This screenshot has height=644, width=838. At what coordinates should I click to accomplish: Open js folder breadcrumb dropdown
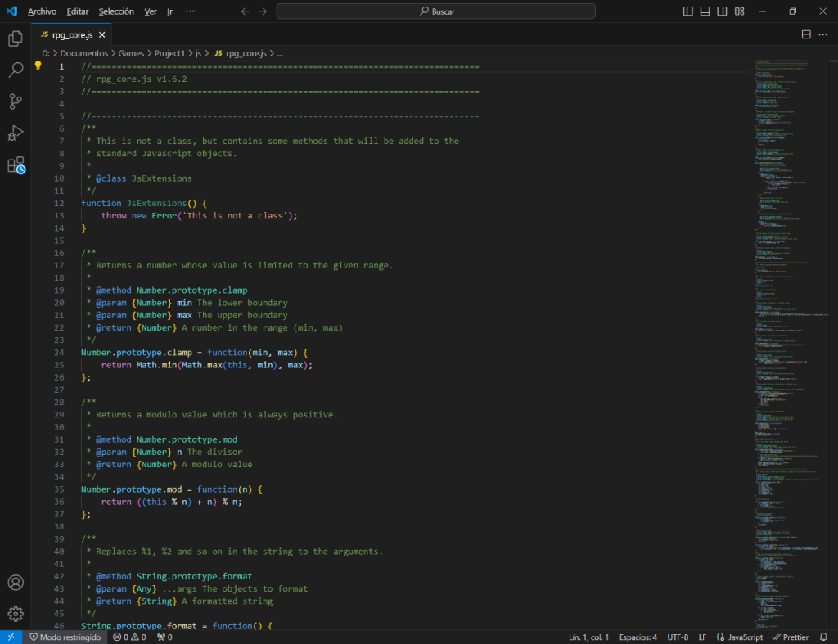click(198, 53)
